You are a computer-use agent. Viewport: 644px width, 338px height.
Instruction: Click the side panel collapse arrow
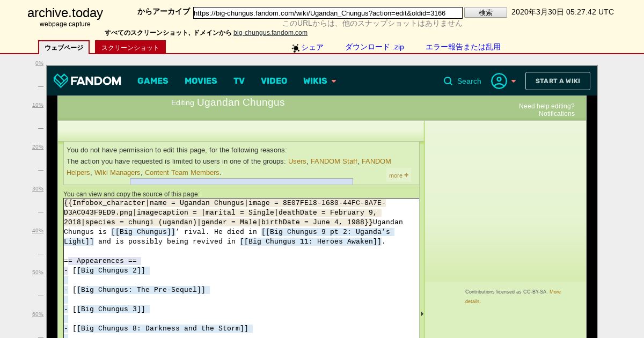coord(422,314)
